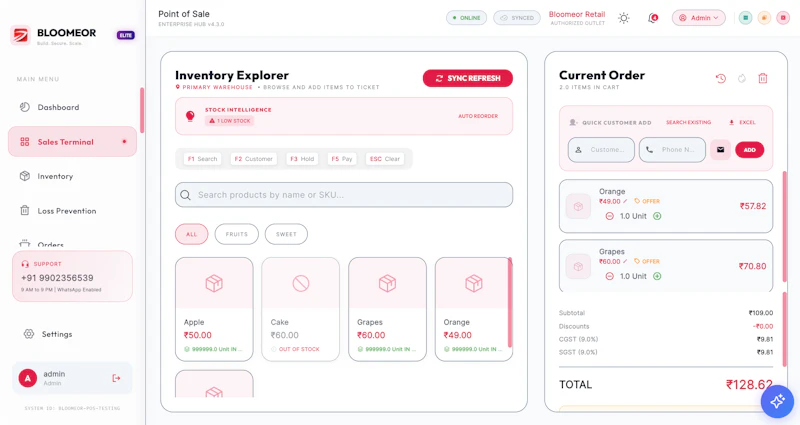Add the Apple product card
The width and height of the screenshot is (800, 425).
(214, 309)
